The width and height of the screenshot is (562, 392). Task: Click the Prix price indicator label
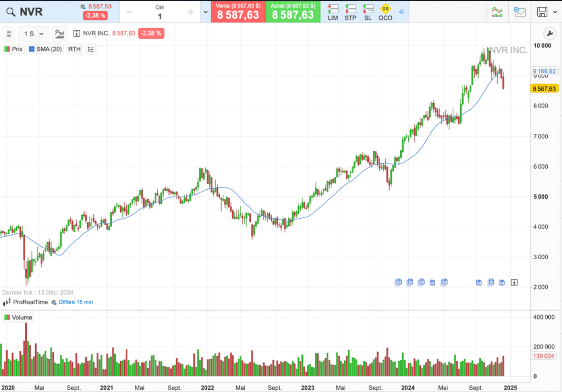coord(13,49)
